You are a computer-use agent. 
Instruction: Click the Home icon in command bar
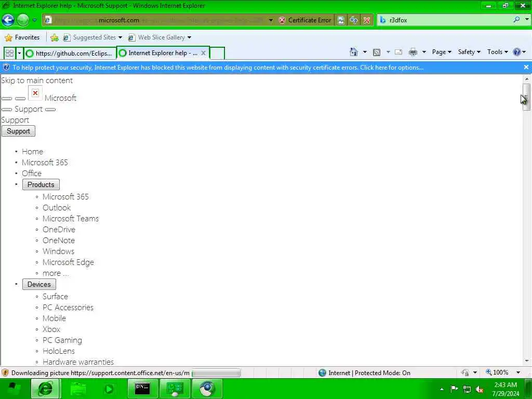(354, 52)
